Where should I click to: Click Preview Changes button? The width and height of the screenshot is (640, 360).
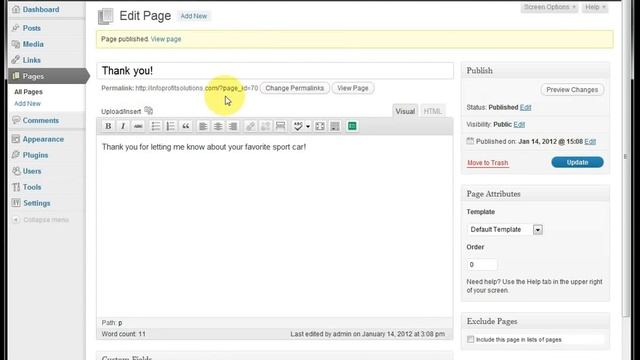coord(572,90)
